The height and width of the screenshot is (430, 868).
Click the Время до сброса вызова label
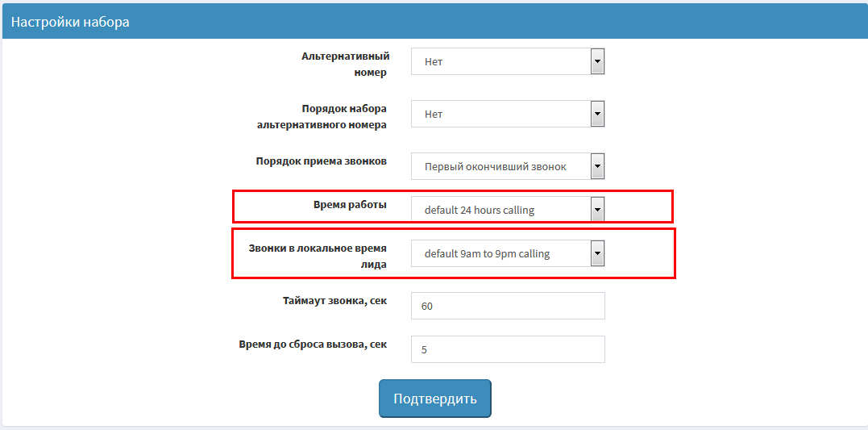313,344
